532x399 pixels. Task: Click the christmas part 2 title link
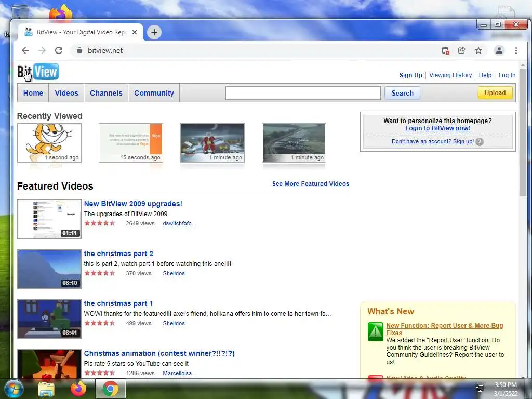[118, 254]
